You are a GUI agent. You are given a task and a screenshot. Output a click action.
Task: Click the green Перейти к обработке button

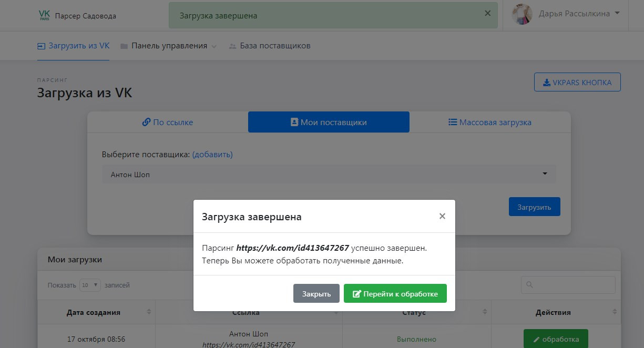coord(395,294)
